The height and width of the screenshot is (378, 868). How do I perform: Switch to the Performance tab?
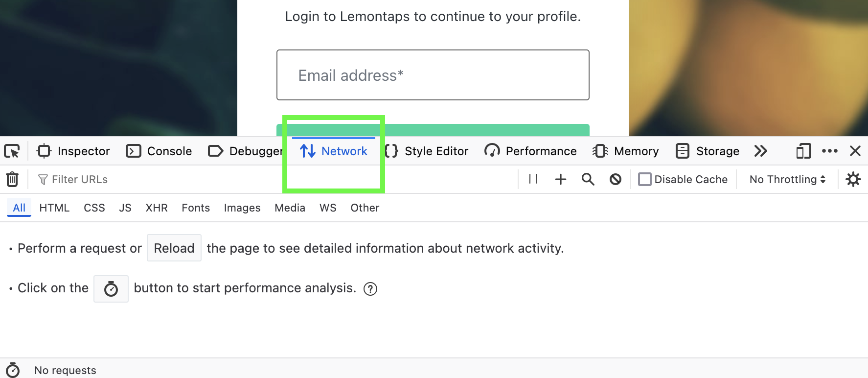[x=530, y=151]
